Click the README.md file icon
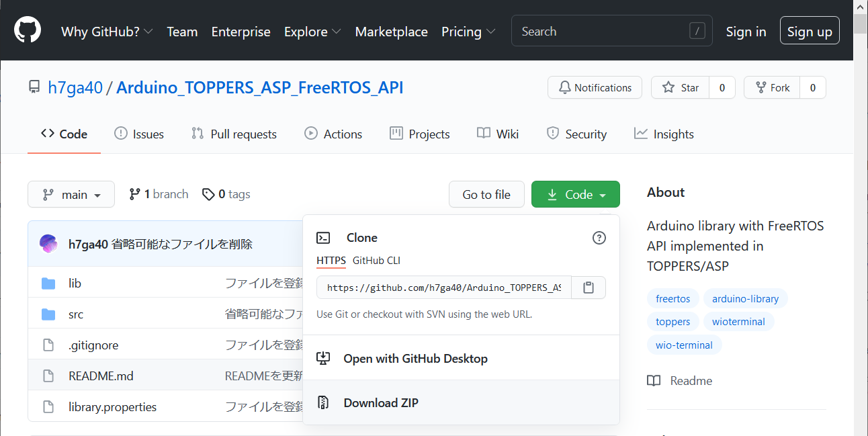The image size is (868, 436). click(48, 376)
